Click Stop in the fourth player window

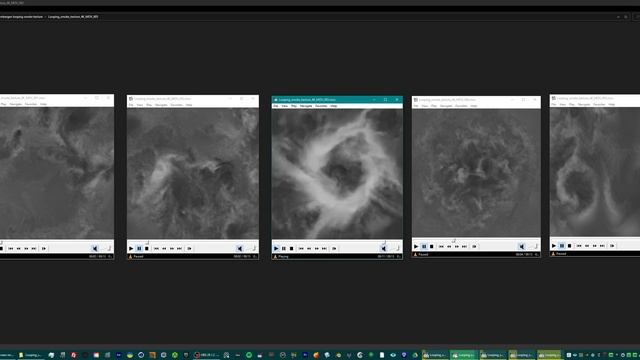[432, 247]
